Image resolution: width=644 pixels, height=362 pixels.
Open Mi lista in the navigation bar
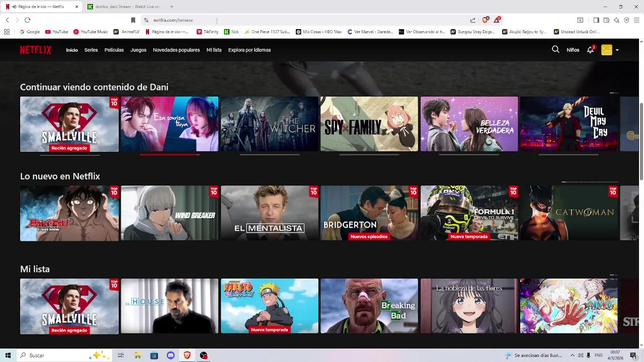point(214,50)
